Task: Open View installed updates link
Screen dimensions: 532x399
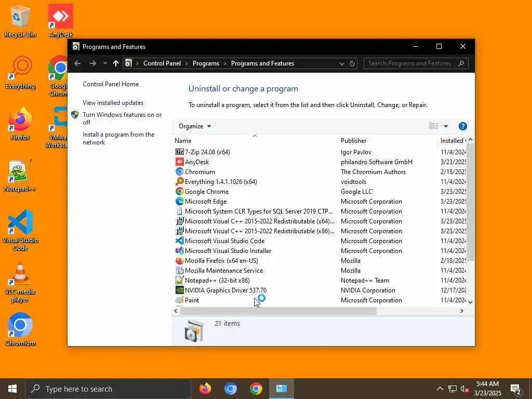Action: tap(113, 103)
